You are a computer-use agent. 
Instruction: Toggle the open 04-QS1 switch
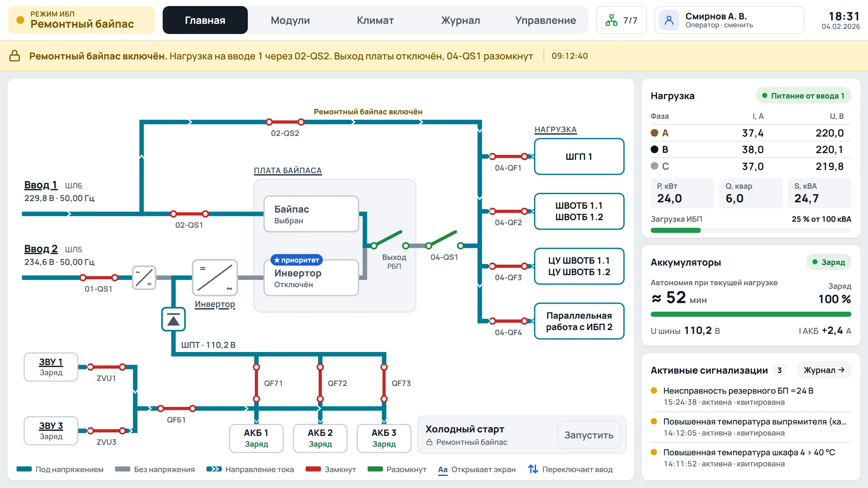444,239
